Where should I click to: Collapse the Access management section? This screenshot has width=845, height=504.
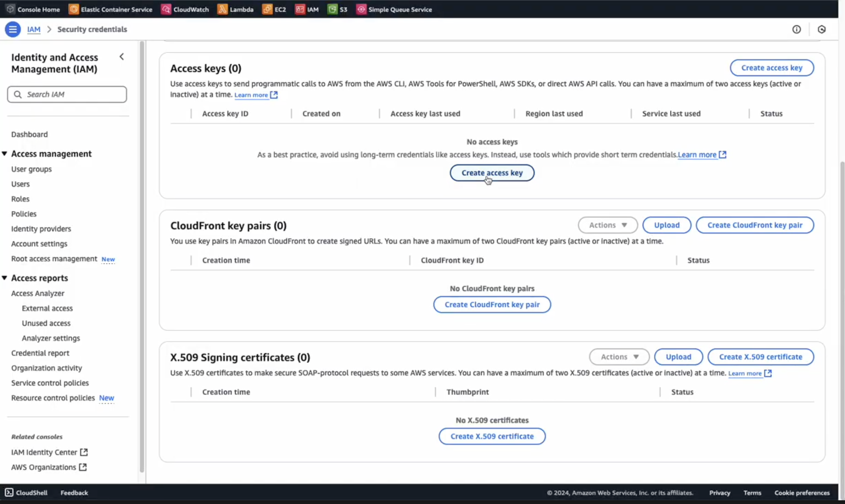pyautogui.click(x=4, y=153)
